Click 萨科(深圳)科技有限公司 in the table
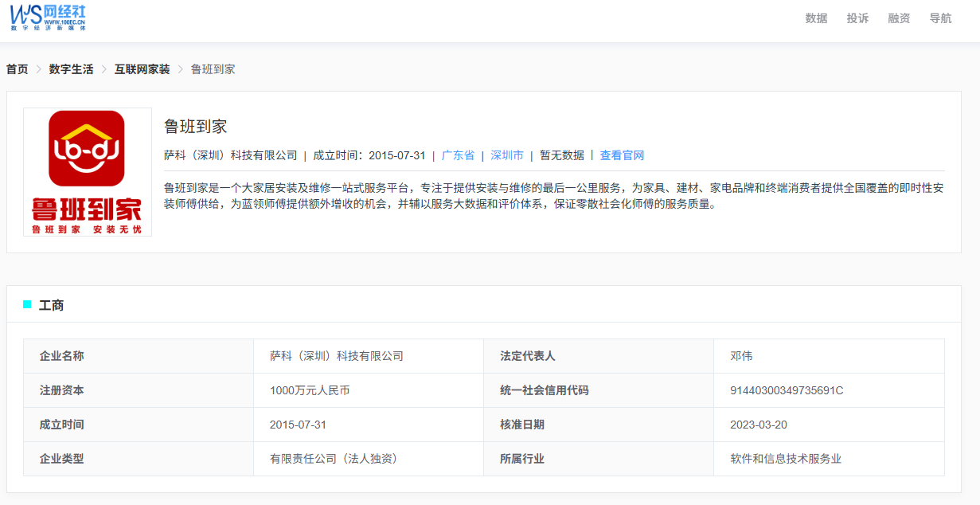The width and height of the screenshot is (980, 505). point(369,356)
